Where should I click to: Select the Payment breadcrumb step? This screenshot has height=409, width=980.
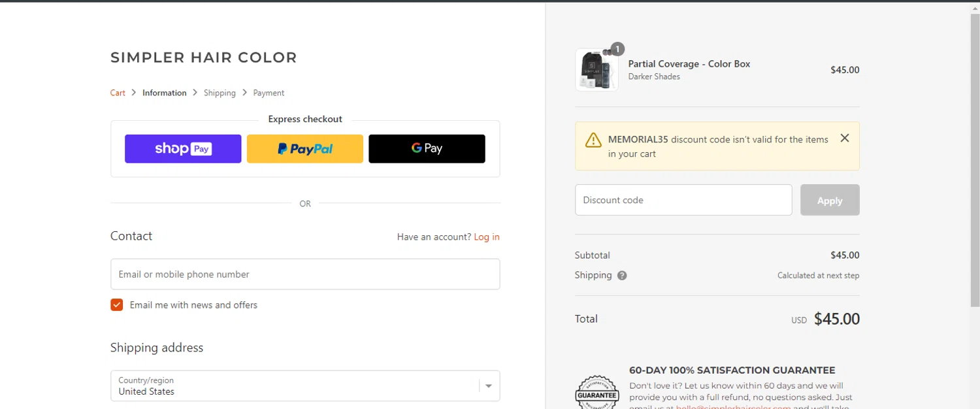269,93
